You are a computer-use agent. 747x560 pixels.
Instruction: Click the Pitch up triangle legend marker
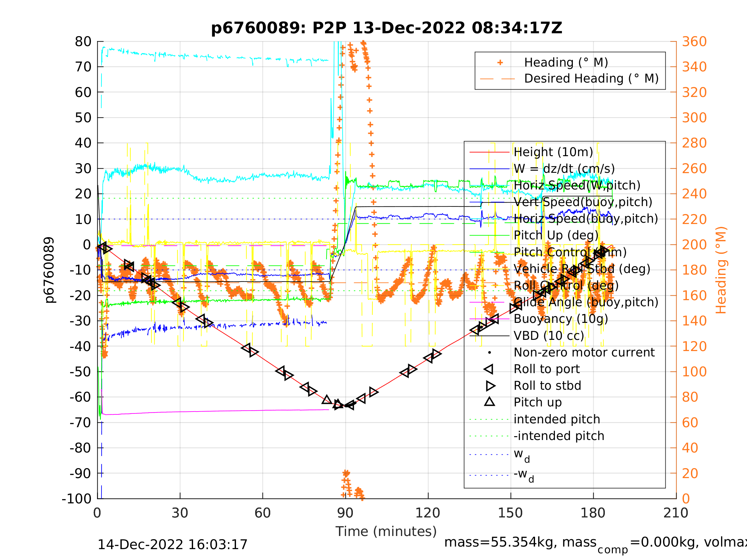click(490, 402)
